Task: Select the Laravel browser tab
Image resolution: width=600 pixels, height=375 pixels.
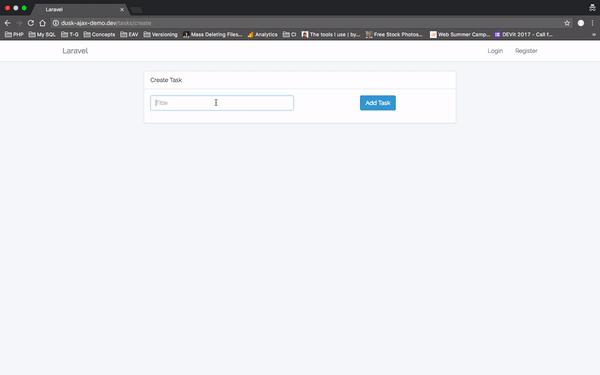Action: coord(80,9)
